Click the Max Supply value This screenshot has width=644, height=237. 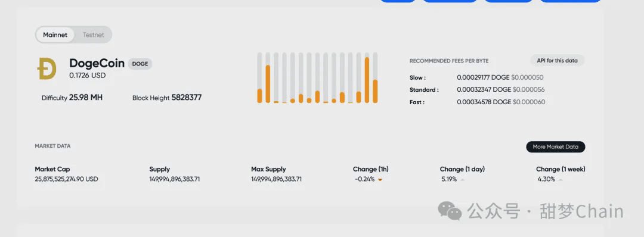[x=277, y=179]
